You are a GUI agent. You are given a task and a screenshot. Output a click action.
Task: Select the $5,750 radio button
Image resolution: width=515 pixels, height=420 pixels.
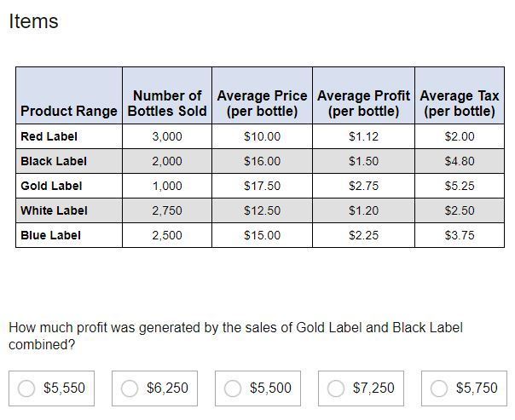tap(439, 388)
